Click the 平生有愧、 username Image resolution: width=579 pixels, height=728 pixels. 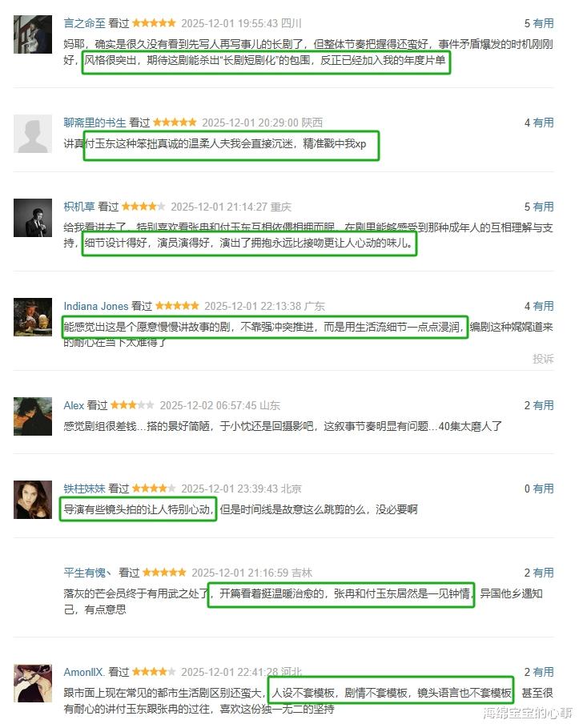[x=87, y=573]
